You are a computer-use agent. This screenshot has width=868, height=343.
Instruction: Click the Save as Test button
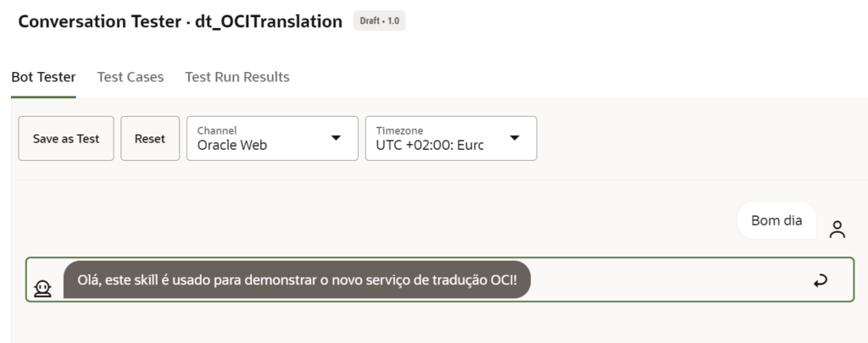tap(66, 139)
